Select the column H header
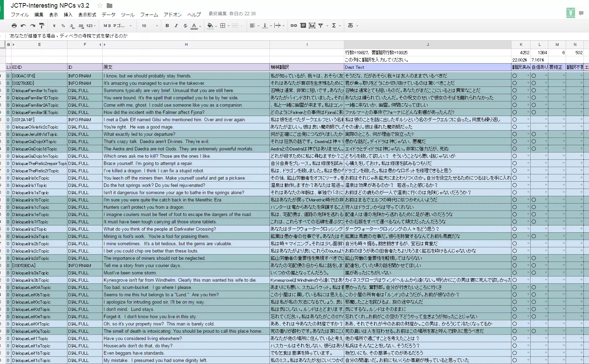This screenshot has height=364, width=589. point(186,44)
